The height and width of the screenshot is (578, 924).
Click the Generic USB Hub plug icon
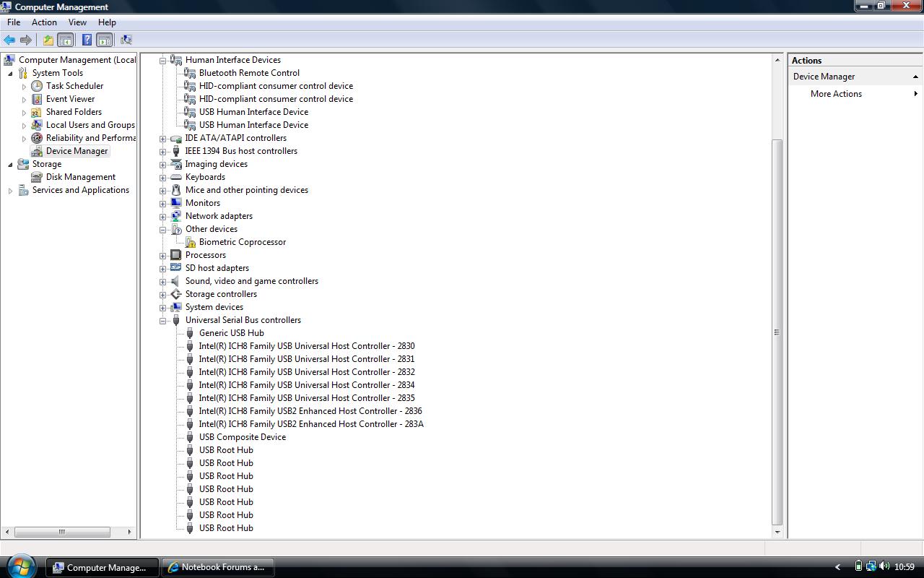tap(190, 333)
